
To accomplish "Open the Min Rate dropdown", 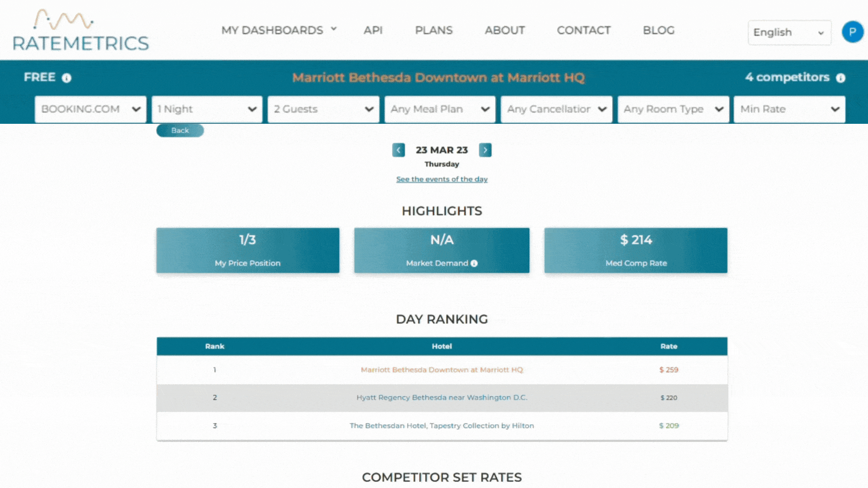I will (x=789, y=109).
